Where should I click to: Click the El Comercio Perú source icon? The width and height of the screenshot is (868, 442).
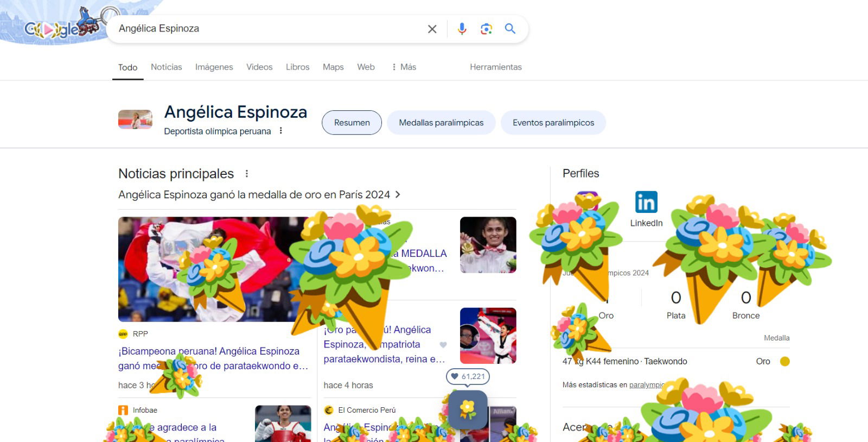(328, 410)
